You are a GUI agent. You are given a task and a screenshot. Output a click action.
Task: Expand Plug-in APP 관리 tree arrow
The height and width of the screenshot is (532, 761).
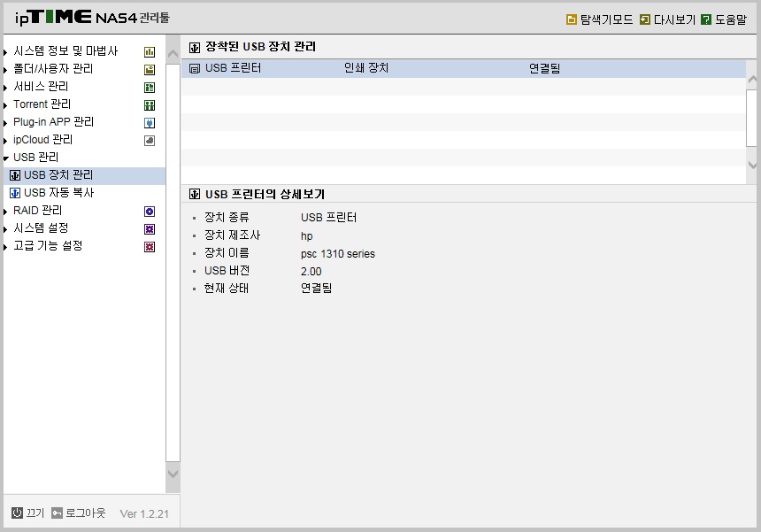[x=5, y=123]
